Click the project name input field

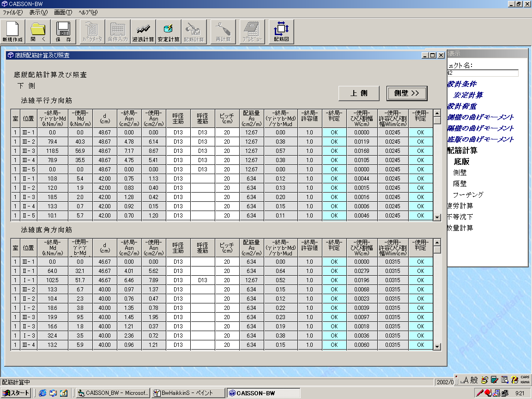point(482,73)
